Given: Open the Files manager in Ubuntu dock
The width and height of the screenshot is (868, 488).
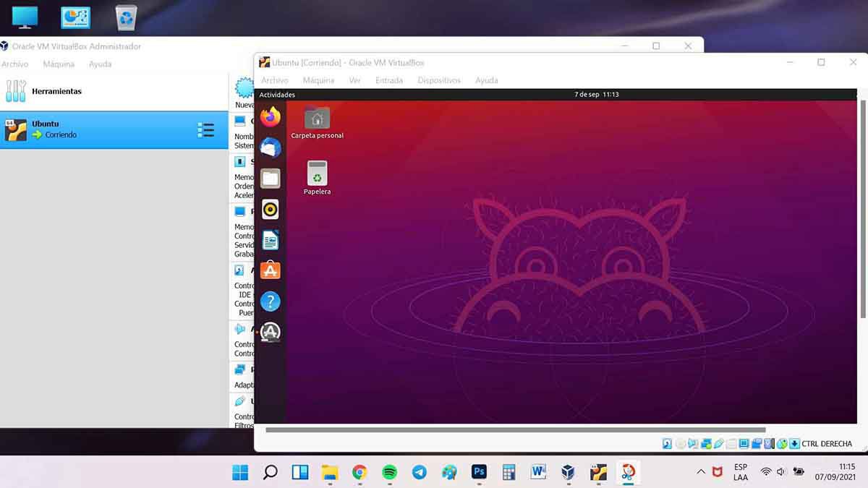Looking at the screenshot, I should tap(271, 179).
